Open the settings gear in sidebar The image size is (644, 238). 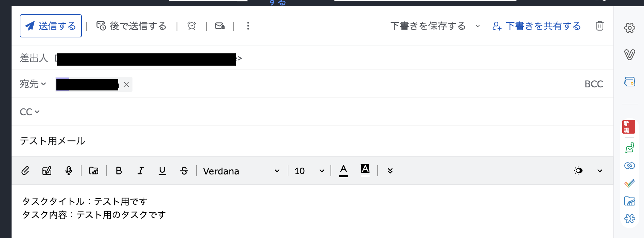(630, 28)
